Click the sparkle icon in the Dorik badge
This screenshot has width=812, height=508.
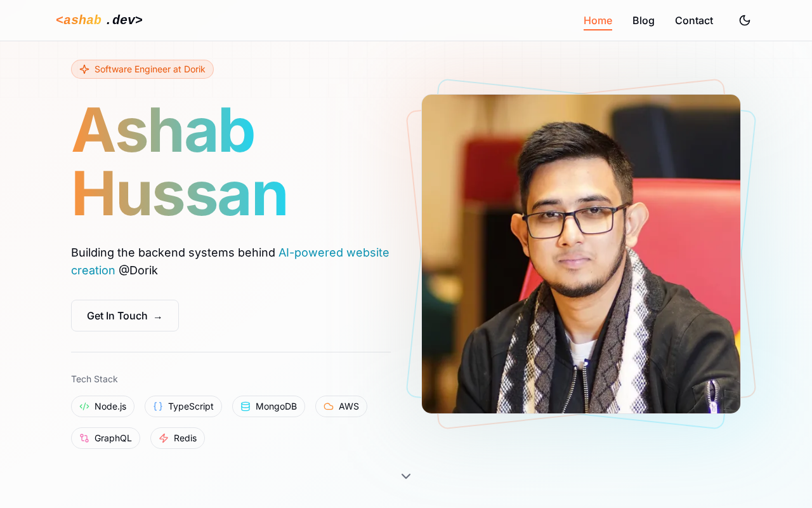pos(84,69)
